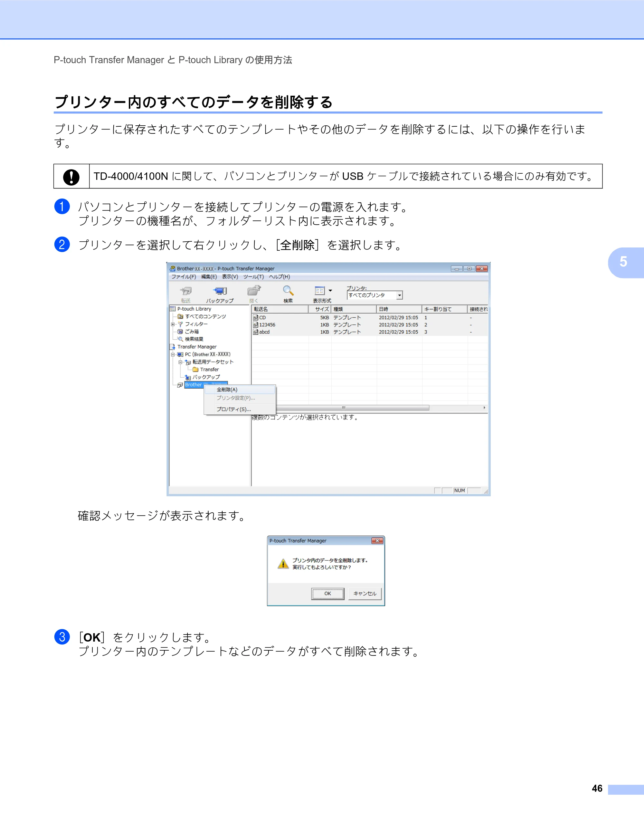Open the 表示形式 dropdown arrow

click(330, 291)
